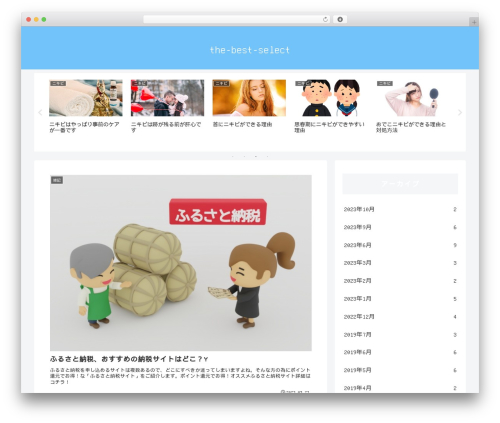Click the browser reload icon
This screenshot has height=423, width=500.
click(x=325, y=19)
